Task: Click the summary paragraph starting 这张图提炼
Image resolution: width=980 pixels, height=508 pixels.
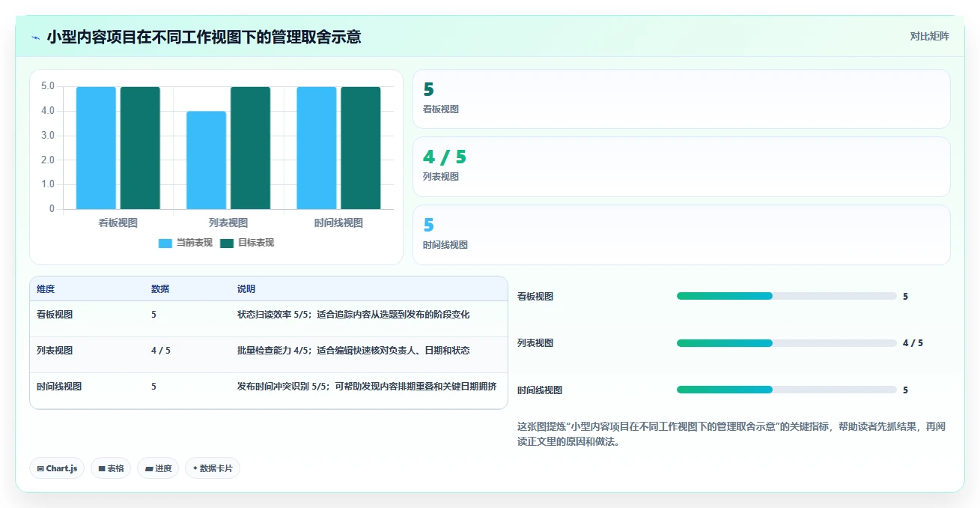Action: pos(731,434)
